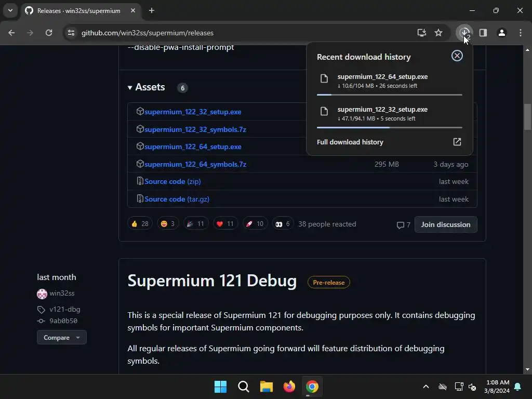Open the Chrome side panel icon

pos(483,33)
